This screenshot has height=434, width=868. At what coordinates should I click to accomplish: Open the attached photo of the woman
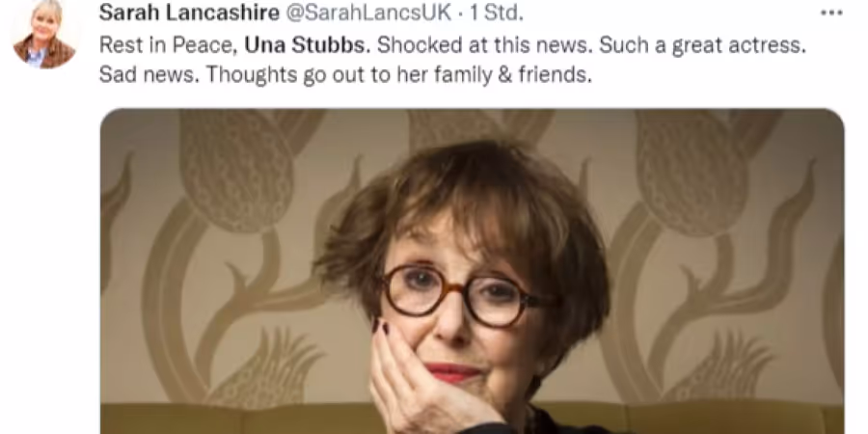click(x=473, y=271)
